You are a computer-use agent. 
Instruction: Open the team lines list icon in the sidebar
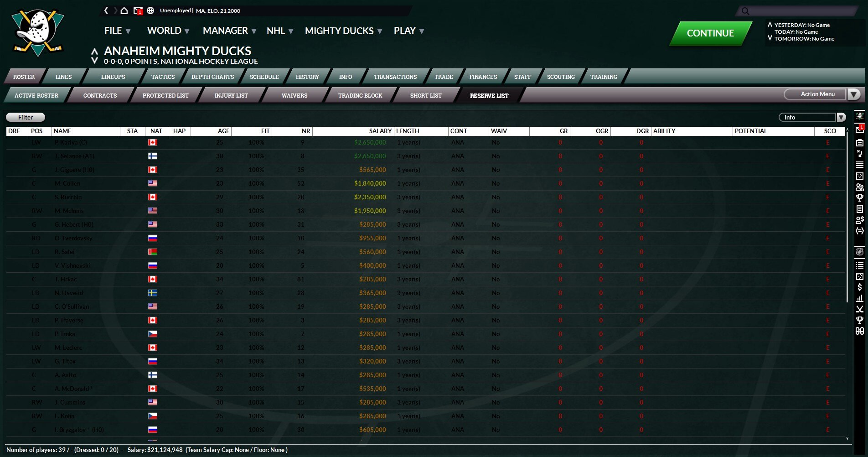tap(860, 165)
